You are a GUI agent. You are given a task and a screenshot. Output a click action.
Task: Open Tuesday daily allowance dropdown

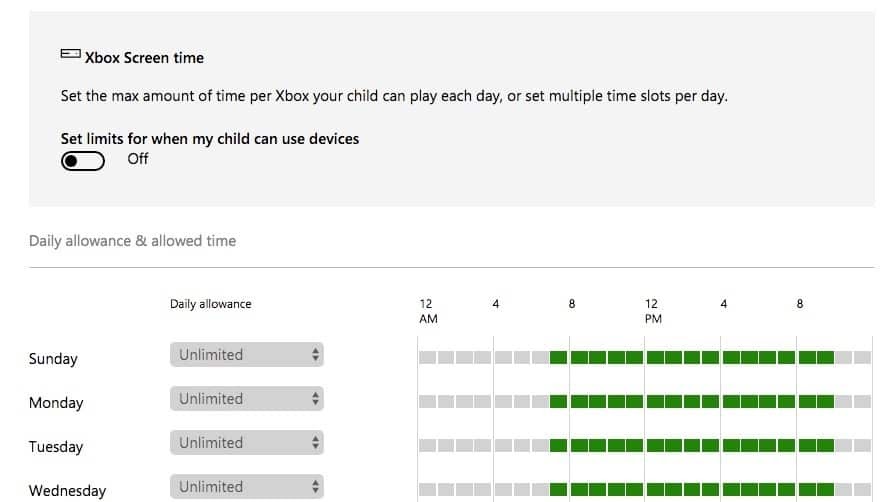(246, 442)
